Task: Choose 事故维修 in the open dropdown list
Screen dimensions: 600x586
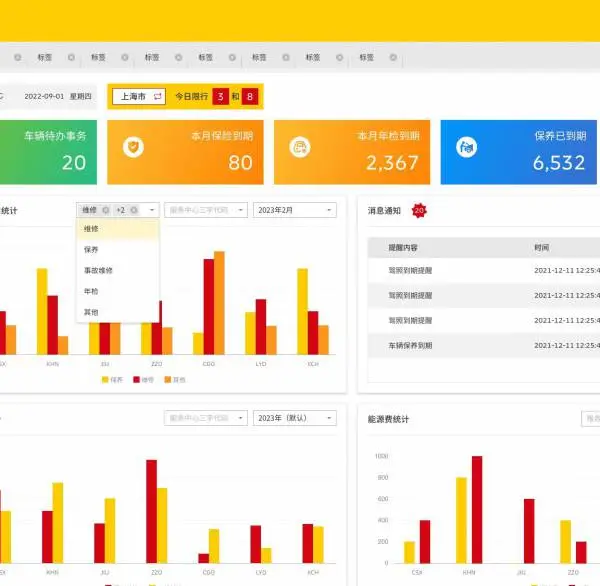Action: pyautogui.click(x=118, y=270)
